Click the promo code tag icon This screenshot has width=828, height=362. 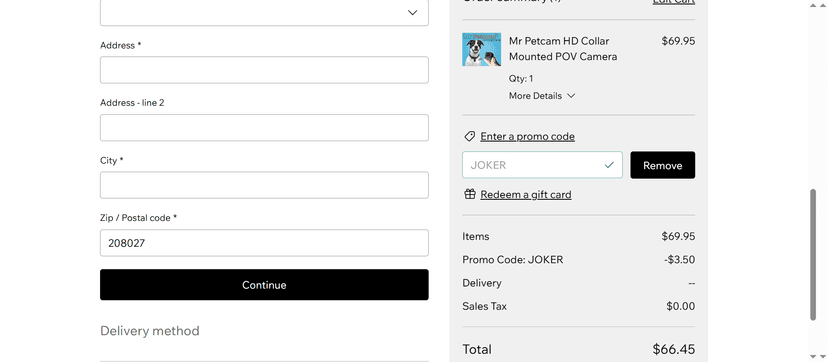[469, 137]
